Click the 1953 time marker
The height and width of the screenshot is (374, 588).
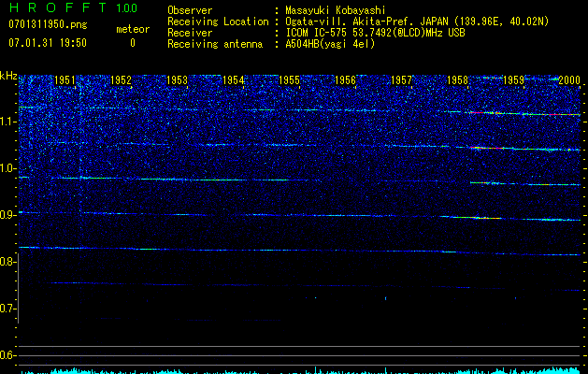[177, 80]
